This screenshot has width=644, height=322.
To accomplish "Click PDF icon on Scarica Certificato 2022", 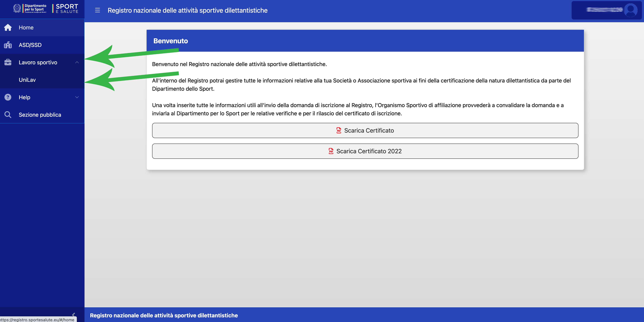I will pyautogui.click(x=331, y=151).
